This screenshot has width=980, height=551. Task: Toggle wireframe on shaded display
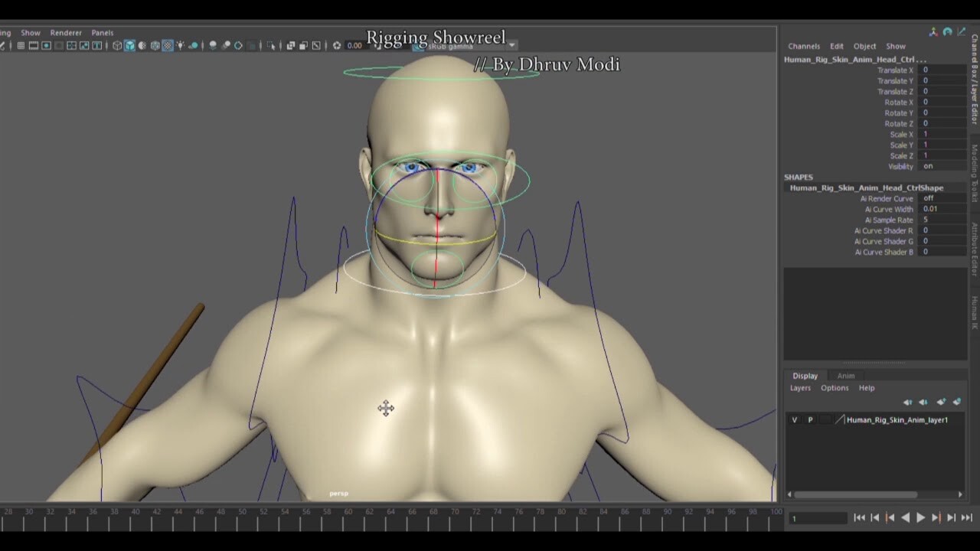coord(142,46)
